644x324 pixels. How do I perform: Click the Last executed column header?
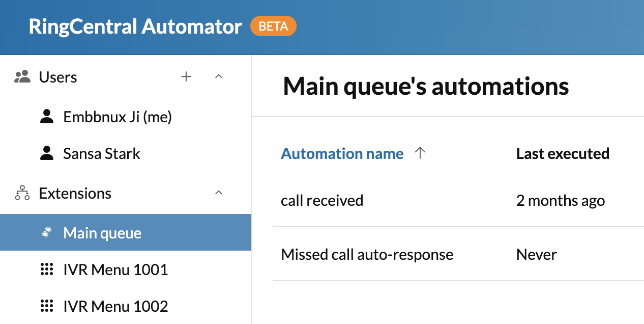pos(562,153)
